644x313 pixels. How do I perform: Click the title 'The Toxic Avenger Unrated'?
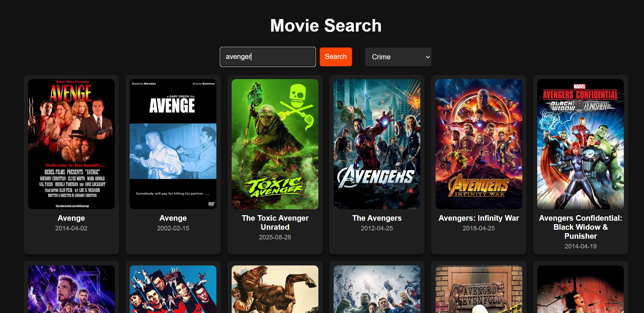[x=275, y=223]
